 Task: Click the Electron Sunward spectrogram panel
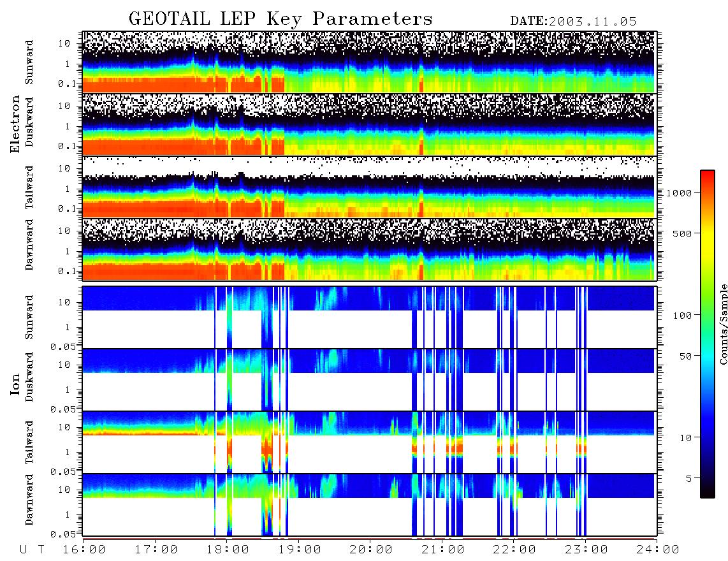pos(368,62)
